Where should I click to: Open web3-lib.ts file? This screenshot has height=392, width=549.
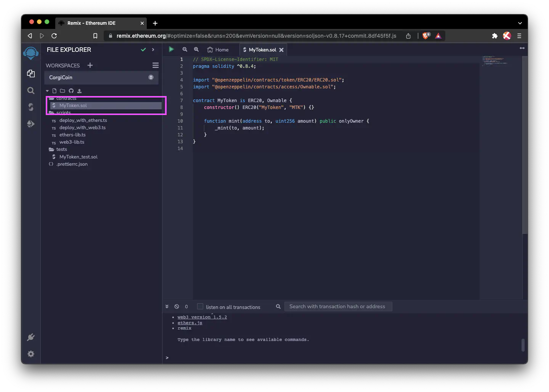[72, 142]
